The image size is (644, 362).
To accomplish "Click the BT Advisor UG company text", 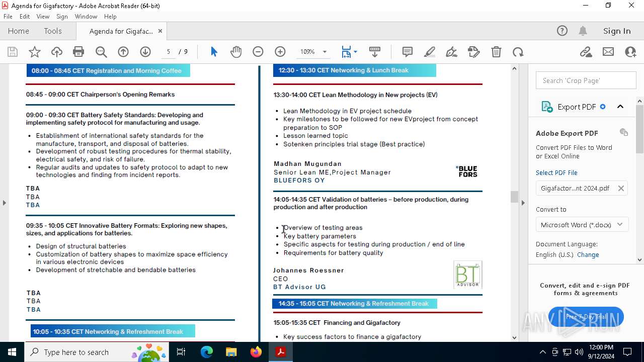I will (x=299, y=287).
